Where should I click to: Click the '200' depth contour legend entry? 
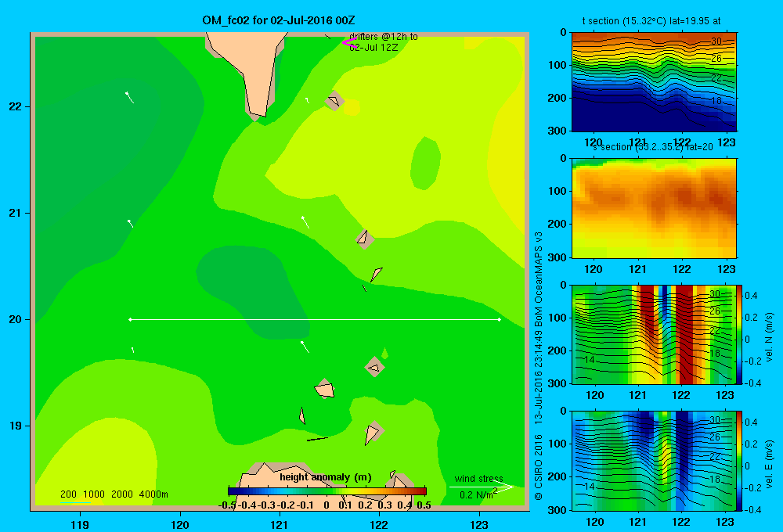(68, 494)
